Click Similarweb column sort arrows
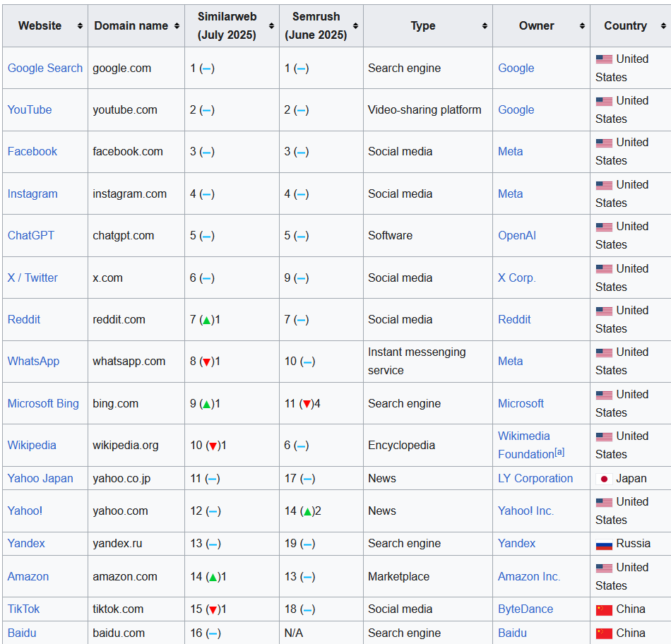The height and width of the screenshot is (644, 671). click(x=271, y=26)
